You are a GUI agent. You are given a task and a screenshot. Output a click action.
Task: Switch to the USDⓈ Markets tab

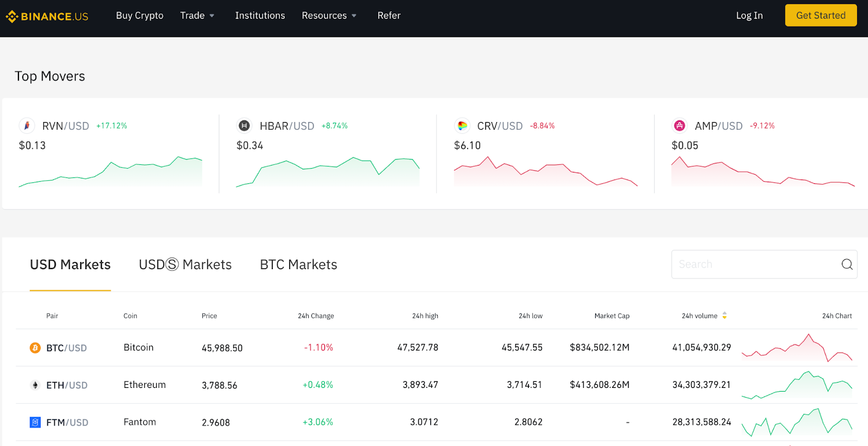point(185,265)
